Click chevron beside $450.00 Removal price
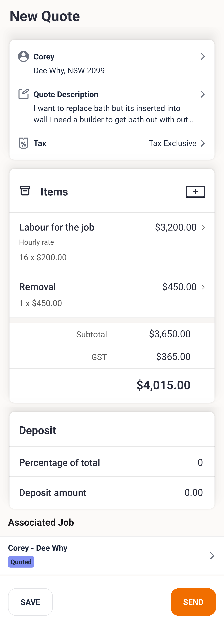The image size is (224, 644). (203, 287)
